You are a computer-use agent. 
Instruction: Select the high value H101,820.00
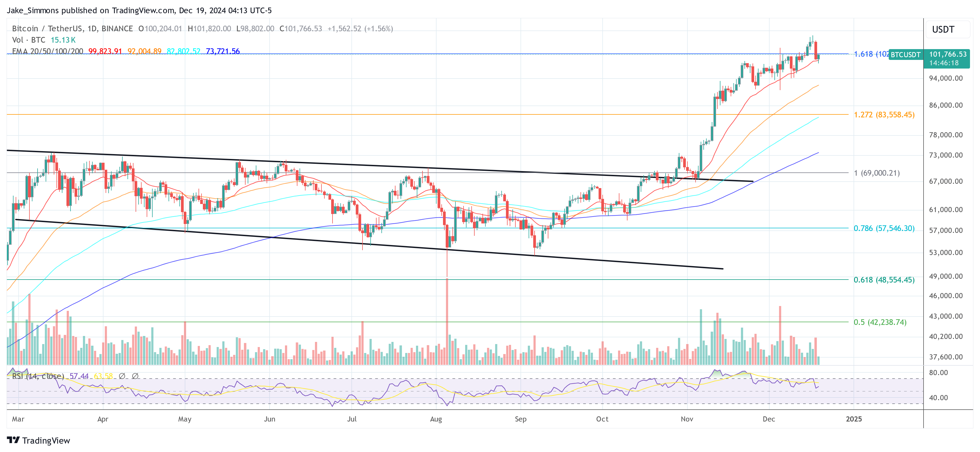(209, 29)
